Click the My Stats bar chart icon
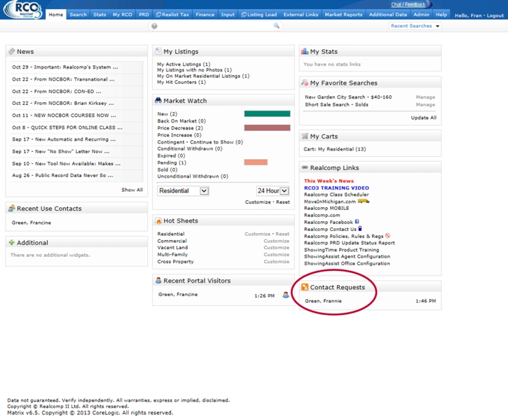Viewport: 508px width, 420px height. [x=305, y=51]
